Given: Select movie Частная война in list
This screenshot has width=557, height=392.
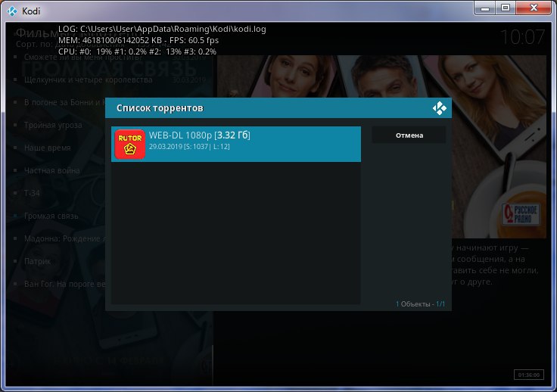Looking at the screenshot, I should click(52, 170).
